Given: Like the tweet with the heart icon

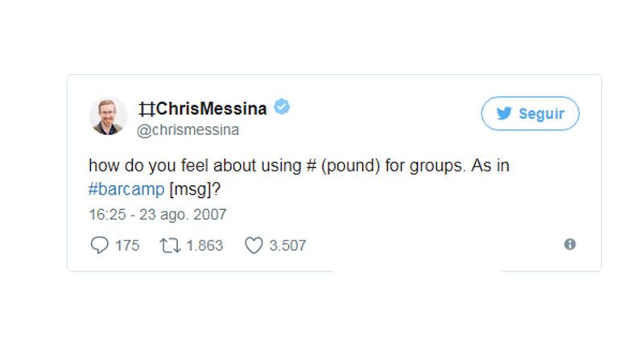Looking at the screenshot, I should coord(254,245).
